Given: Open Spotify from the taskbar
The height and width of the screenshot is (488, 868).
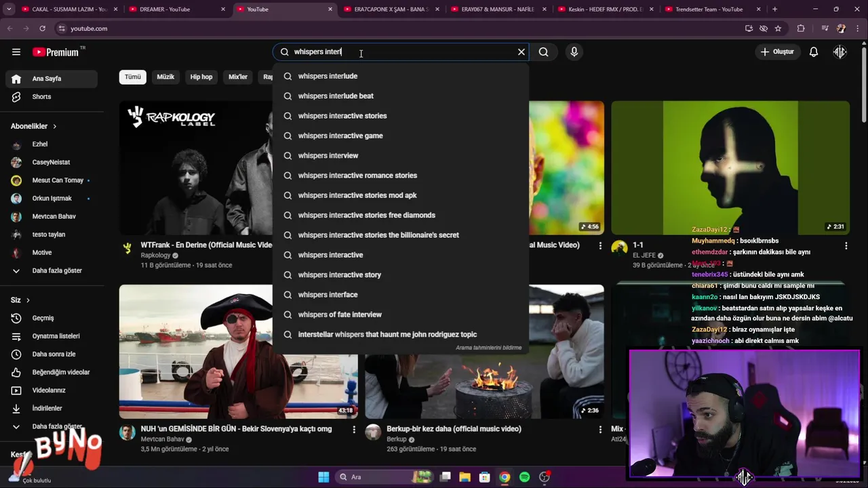Looking at the screenshot, I should pyautogui.click(x=524, y=477).
